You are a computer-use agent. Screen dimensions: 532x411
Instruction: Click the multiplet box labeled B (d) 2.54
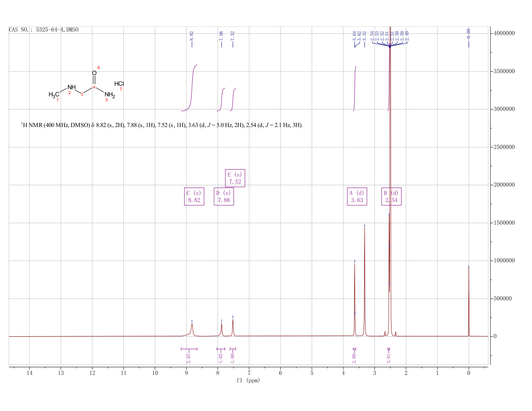click(391, 196)
